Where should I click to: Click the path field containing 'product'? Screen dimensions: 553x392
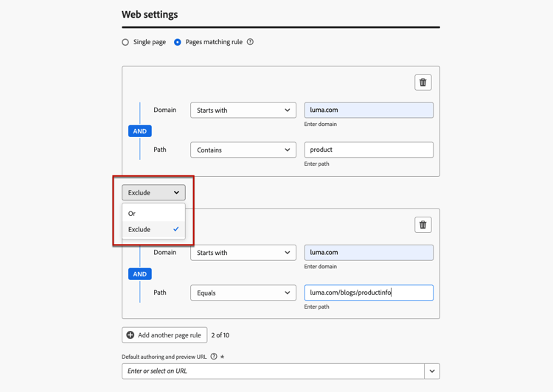tap(369, 150)
